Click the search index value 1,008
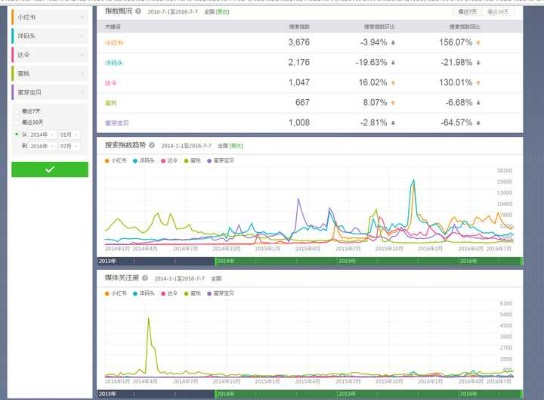Image resolution: width=544 pixels, height=400 pixels. tap(299, 122)
